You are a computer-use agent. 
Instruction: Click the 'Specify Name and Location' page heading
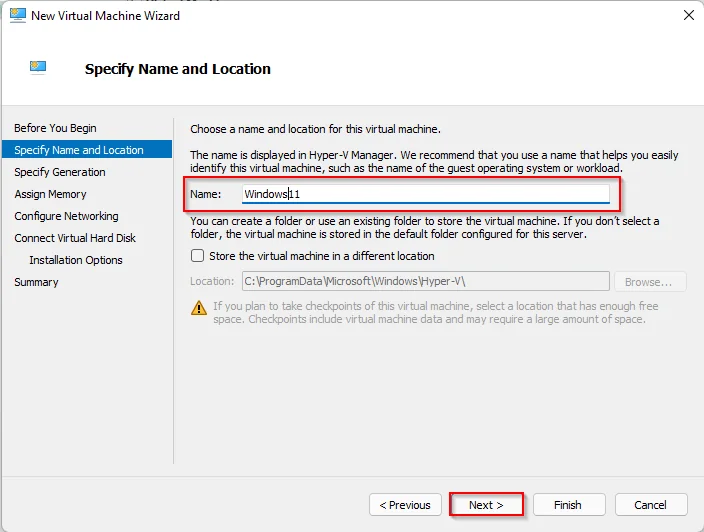(178, 69)
